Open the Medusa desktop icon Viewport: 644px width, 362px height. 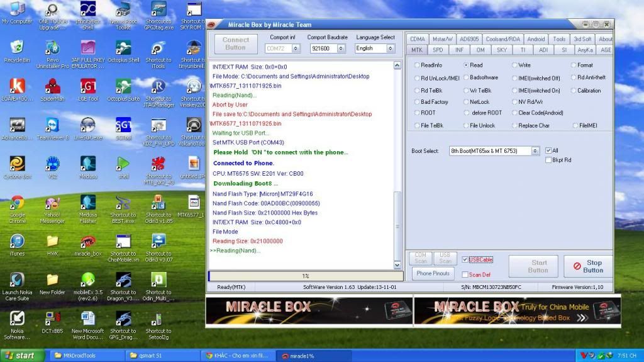(88, 167)
